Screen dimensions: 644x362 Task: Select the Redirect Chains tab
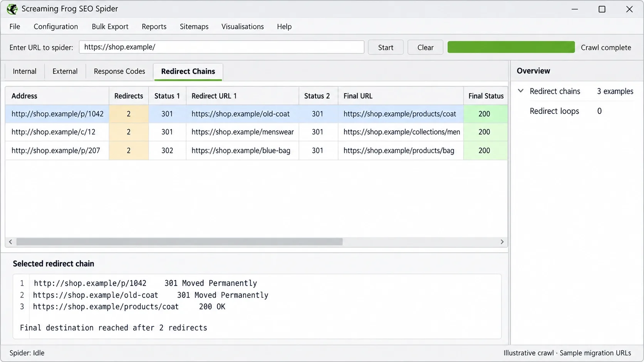[x=188, y=72]
